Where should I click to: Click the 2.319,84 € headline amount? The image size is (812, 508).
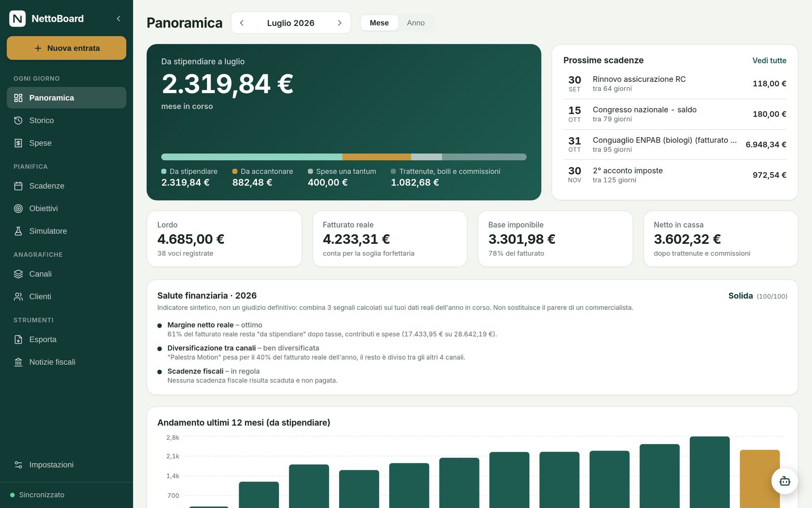[227, 84]
